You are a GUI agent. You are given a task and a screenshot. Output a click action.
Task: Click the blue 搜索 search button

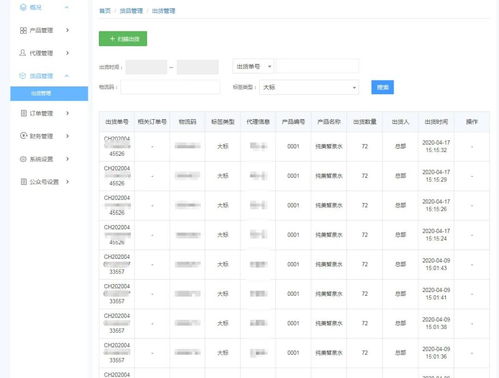[383, 87]
